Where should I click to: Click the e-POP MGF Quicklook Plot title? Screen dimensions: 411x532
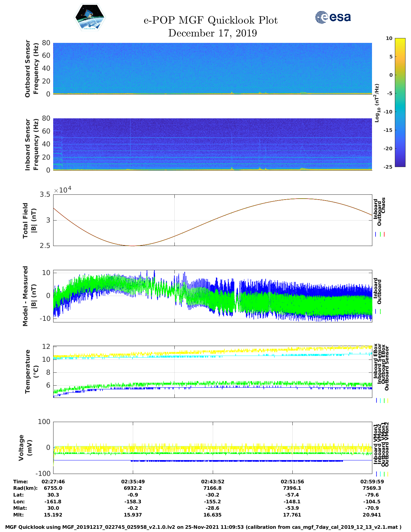(211, 20)
